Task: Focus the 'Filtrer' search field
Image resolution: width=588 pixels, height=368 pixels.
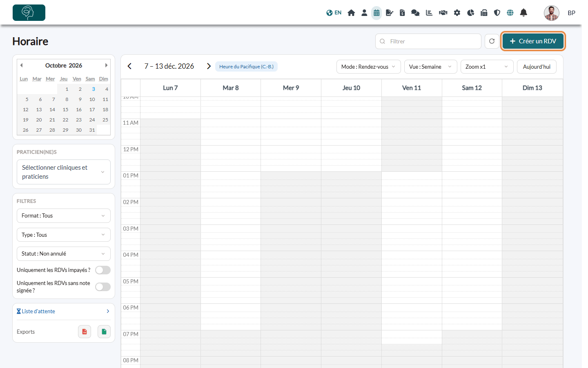Action: click(428, 41)
